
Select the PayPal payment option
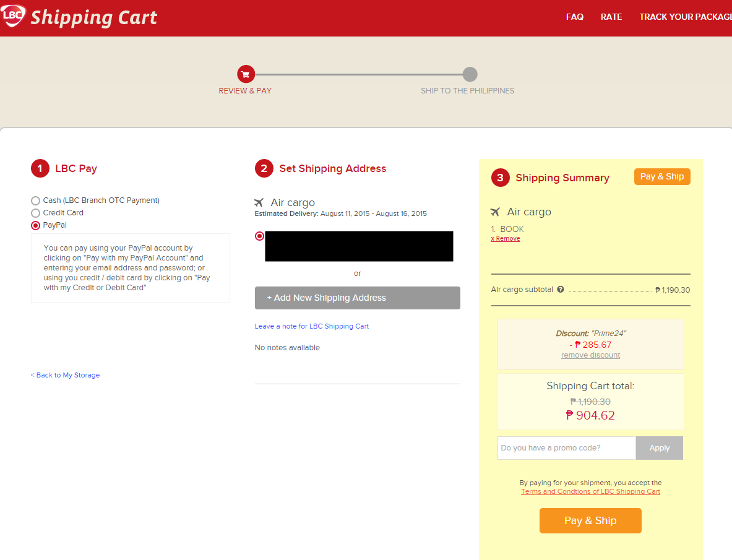pyautogui.click(x=35, y=225)
